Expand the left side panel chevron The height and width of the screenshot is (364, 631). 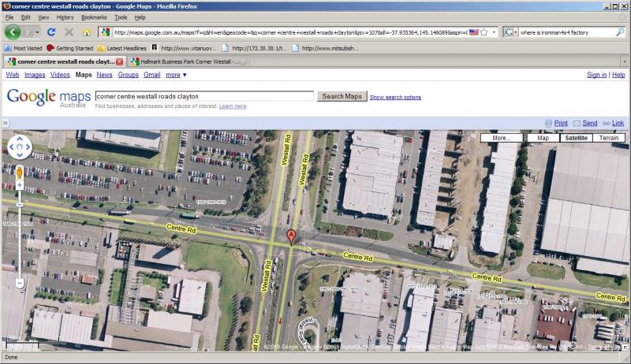(x=6, y=123)
